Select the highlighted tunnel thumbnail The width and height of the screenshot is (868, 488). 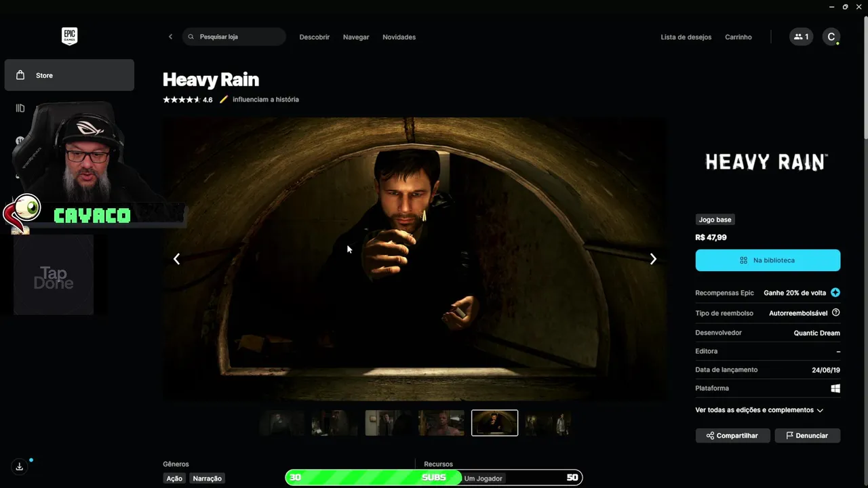(x=494, y=423)
